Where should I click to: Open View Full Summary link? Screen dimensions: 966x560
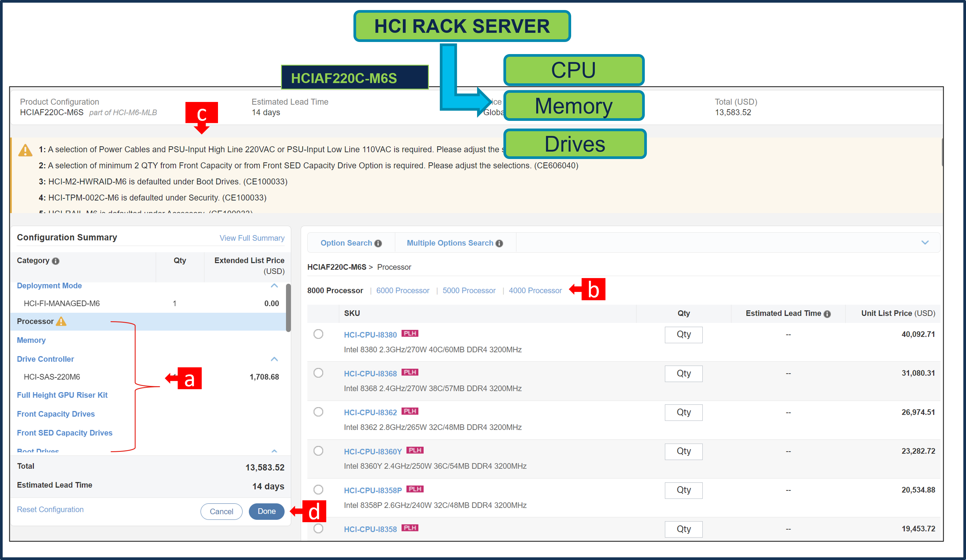point(252,238)
